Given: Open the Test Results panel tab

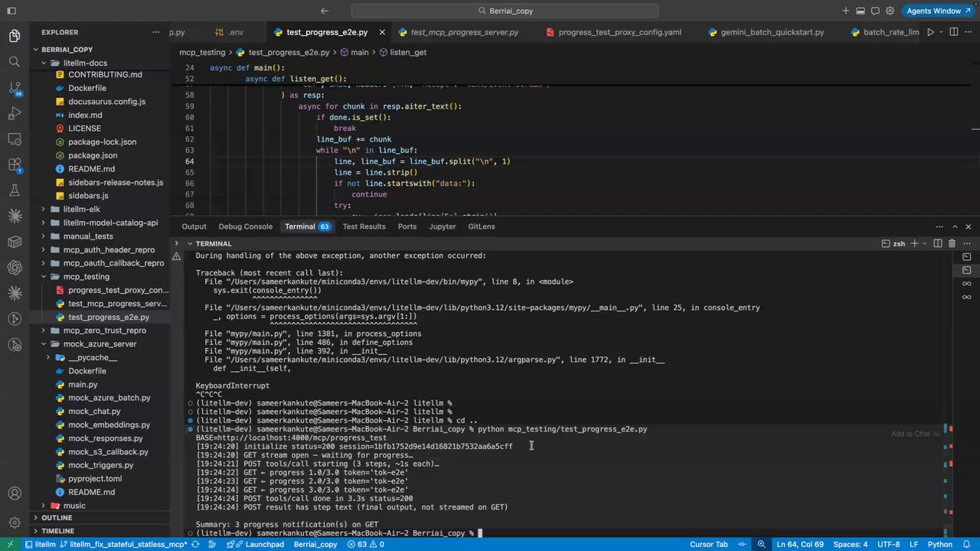Looking at the screenshot, I should [x=364, y=227].
